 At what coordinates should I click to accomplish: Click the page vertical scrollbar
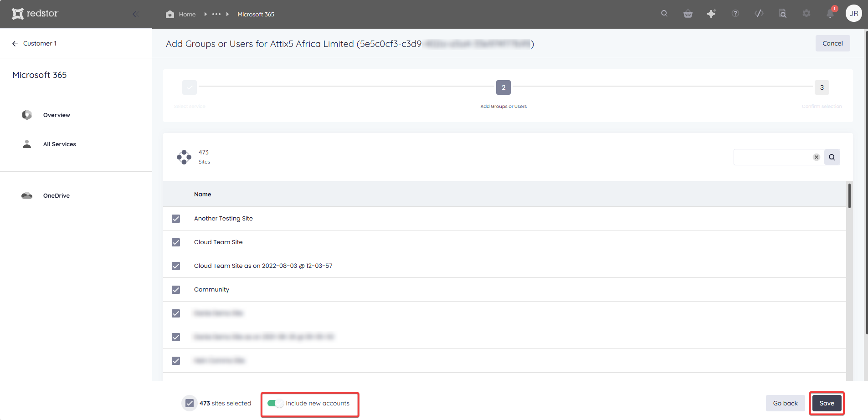pos(866,182)
